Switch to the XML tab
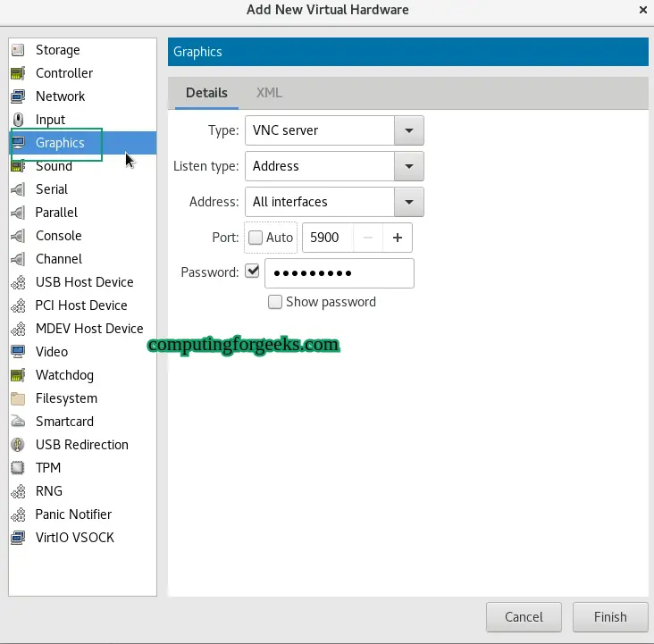Screen dimensions: 654x644 (269, 93)
